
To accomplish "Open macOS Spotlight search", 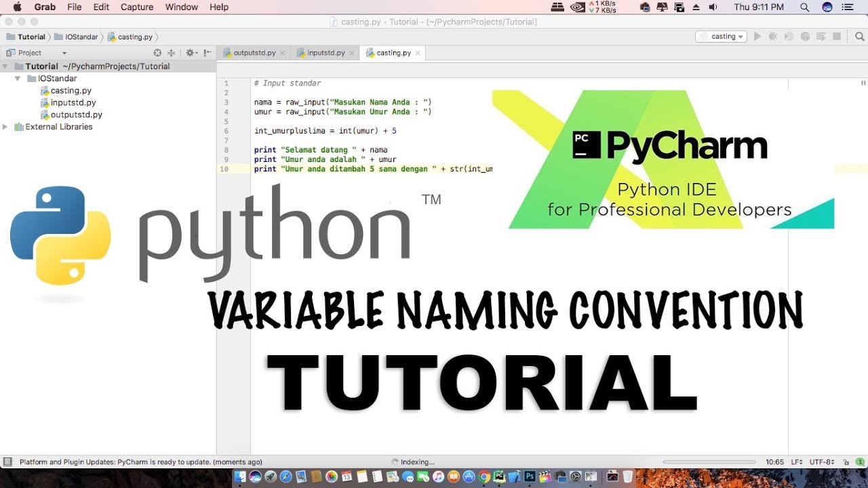I will [805, 7].
